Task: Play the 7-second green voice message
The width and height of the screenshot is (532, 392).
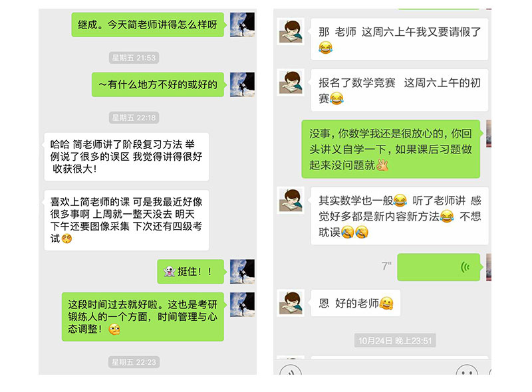Action: (x=439, y=267)
